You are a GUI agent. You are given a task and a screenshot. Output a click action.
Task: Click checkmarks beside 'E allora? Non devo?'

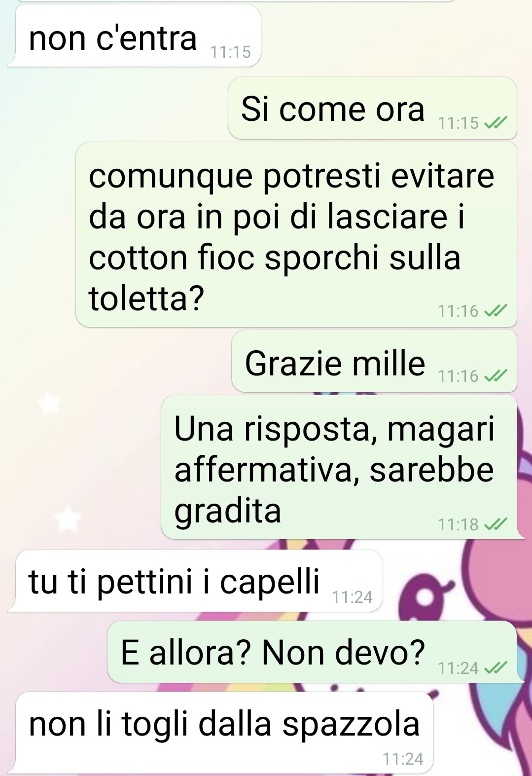[x=495, y=667]
